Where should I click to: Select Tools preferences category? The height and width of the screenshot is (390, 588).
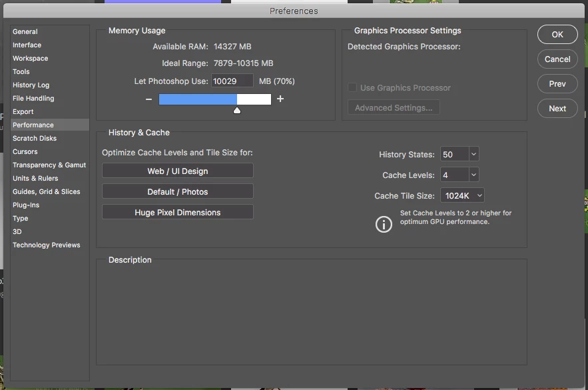pyautogui.click(x=50, y=72)
